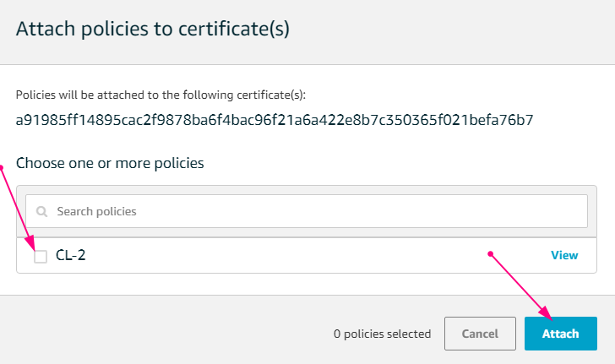Click the blue Attach button
The image size is (615, 364).
pyautogui.click(x=560, y=334)
